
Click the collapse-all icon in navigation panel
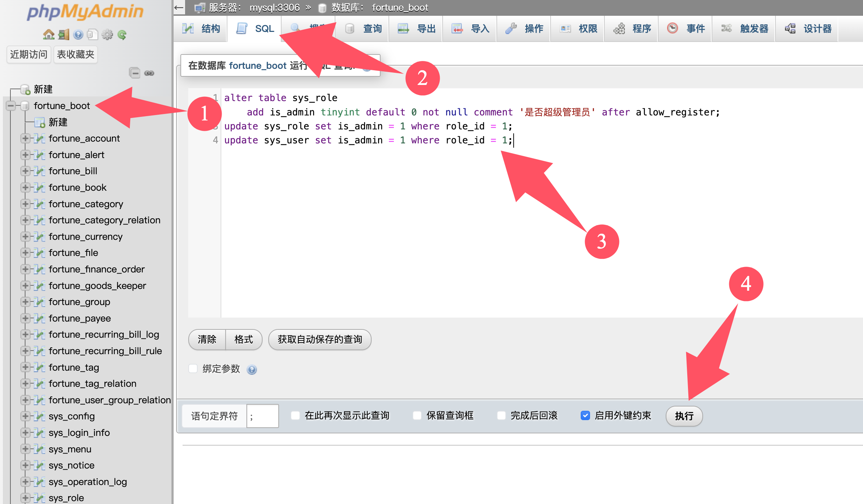(135, 73)
